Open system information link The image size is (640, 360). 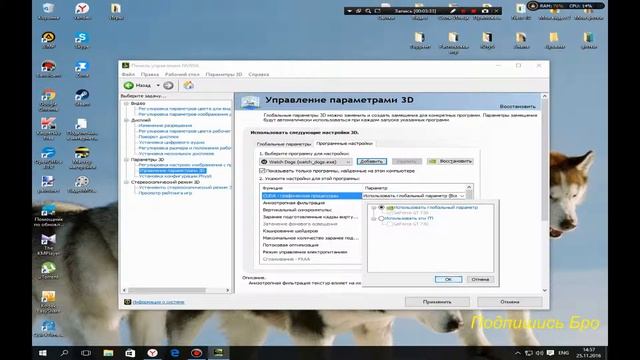(x=158, y=302)
